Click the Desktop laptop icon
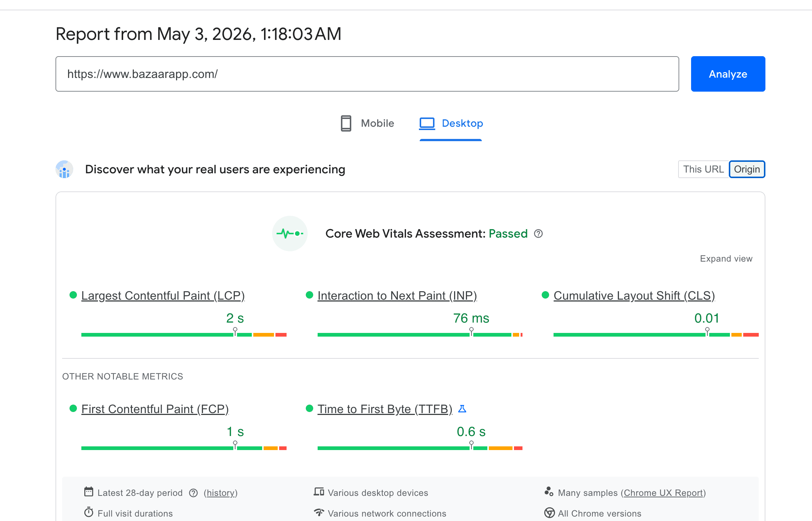 [x=427, y=123]
